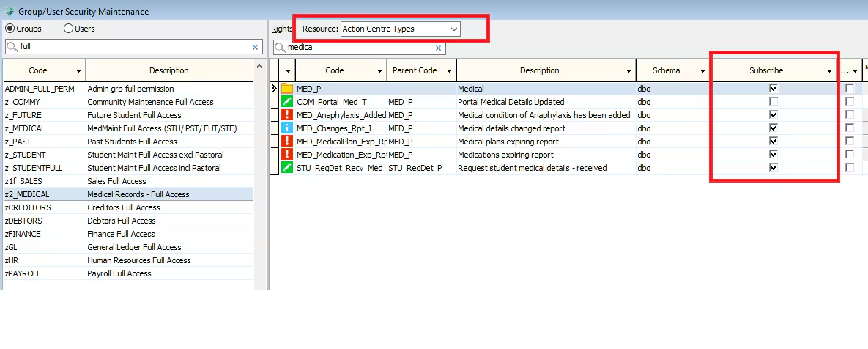Click the groups list scroll up arrow

pos(259,66)
